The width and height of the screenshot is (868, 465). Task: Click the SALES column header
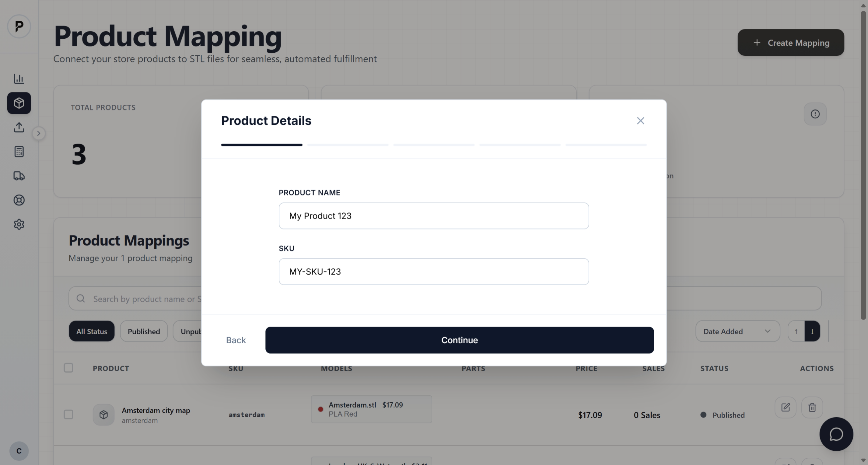(x=653, y=368)
